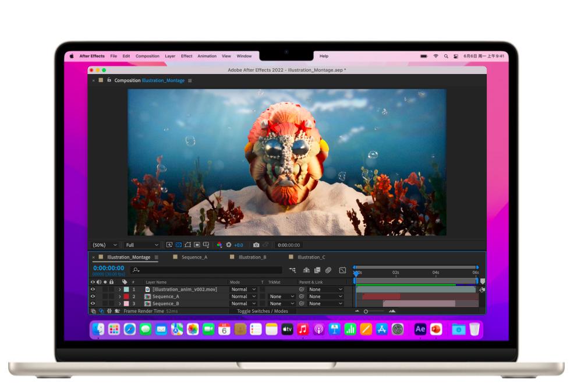Open Apple Music in the Dock

coord(303,329)
